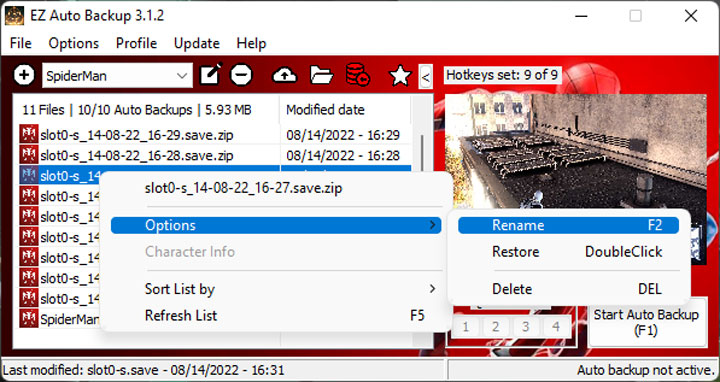Click hotkey slot button 3
720x382 pixels.
coord(525,327)
